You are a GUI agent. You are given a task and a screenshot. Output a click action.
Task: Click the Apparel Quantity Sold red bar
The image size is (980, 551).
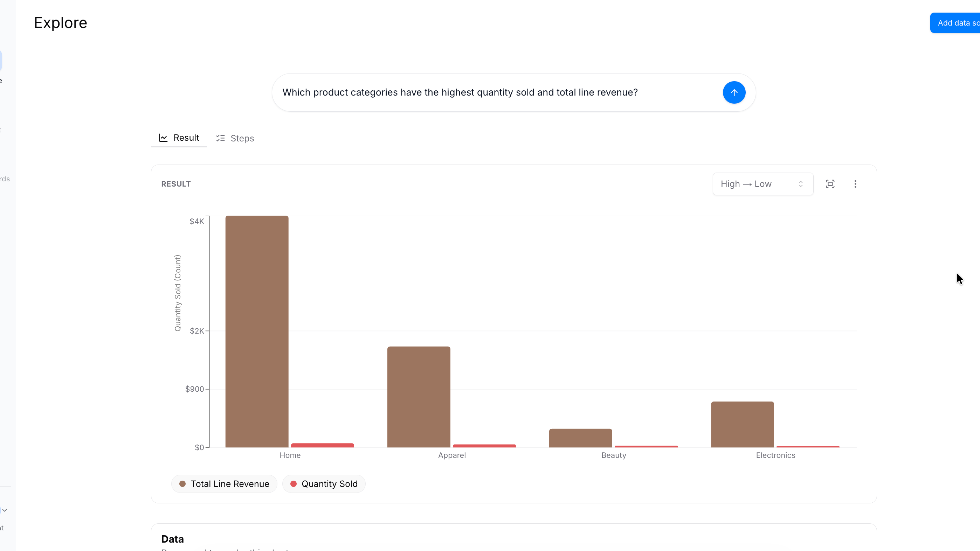coord(484,446)
